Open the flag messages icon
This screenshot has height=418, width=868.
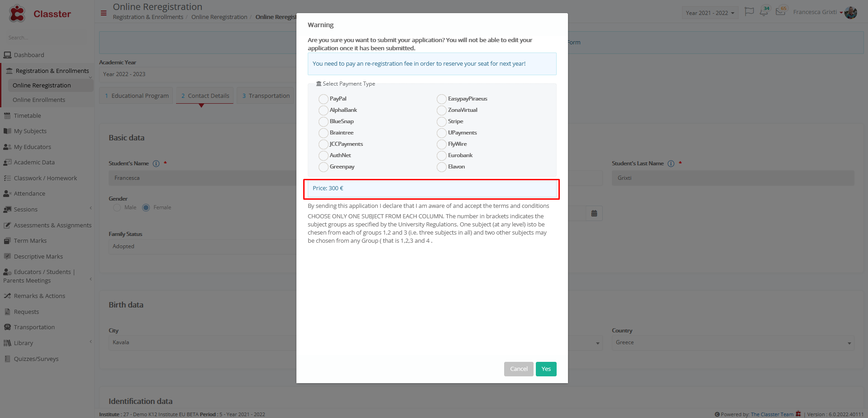749,12
